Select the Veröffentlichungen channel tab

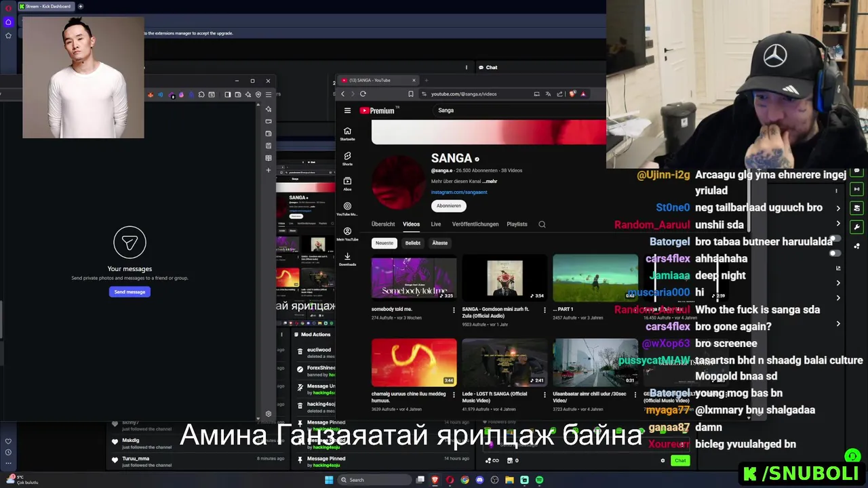pos(475,224)
